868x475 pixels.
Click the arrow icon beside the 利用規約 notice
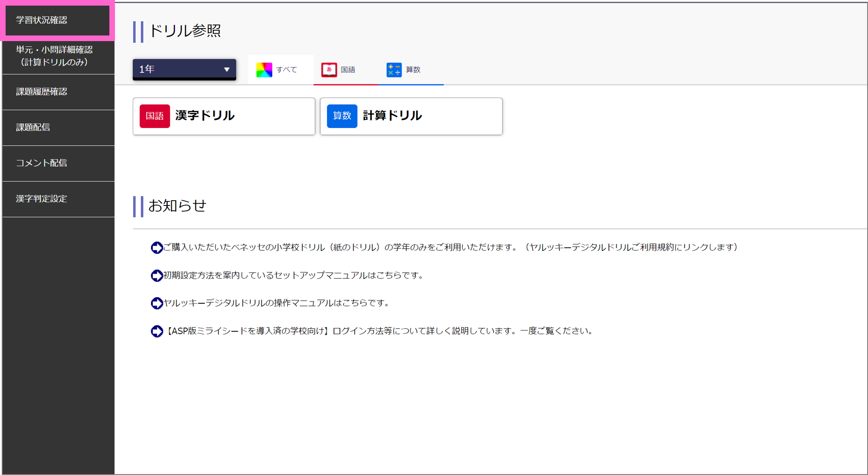pyautogui.click(x=156, y=247)
